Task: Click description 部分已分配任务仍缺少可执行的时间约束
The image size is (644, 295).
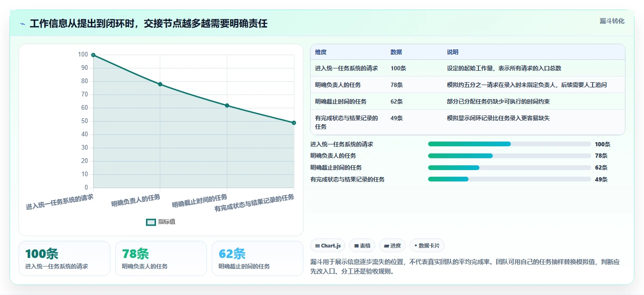Action: (x=498, y=102)
